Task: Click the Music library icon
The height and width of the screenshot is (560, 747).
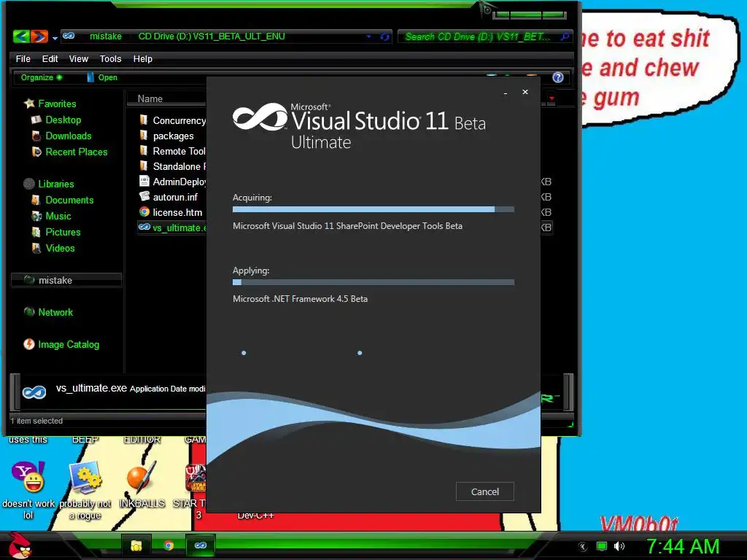Action: tap(36, 216)
